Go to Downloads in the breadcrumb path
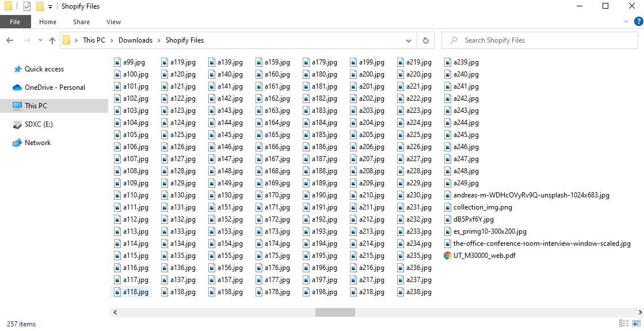The width and height of the screenshot is (644, 331). [x=135, y=40]
